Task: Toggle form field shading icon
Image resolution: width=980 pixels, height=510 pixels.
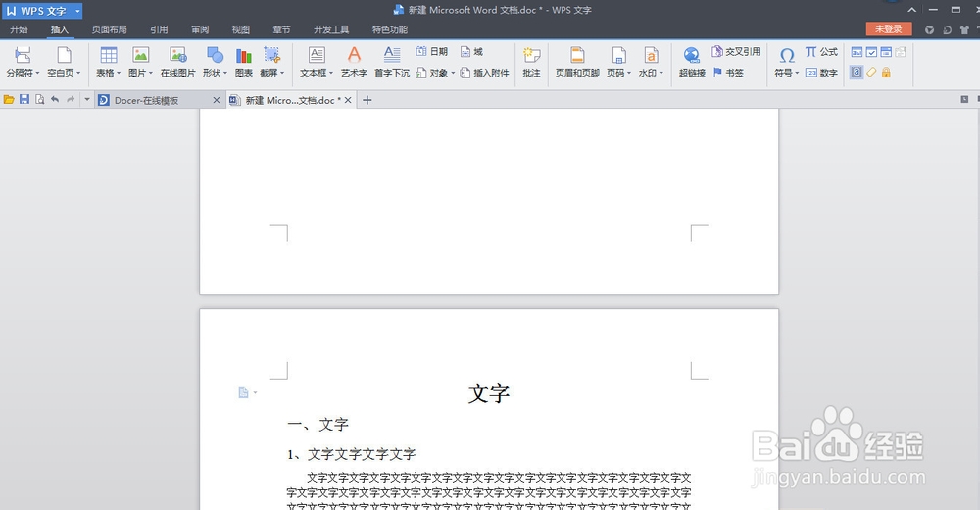Action: point(857,73)
